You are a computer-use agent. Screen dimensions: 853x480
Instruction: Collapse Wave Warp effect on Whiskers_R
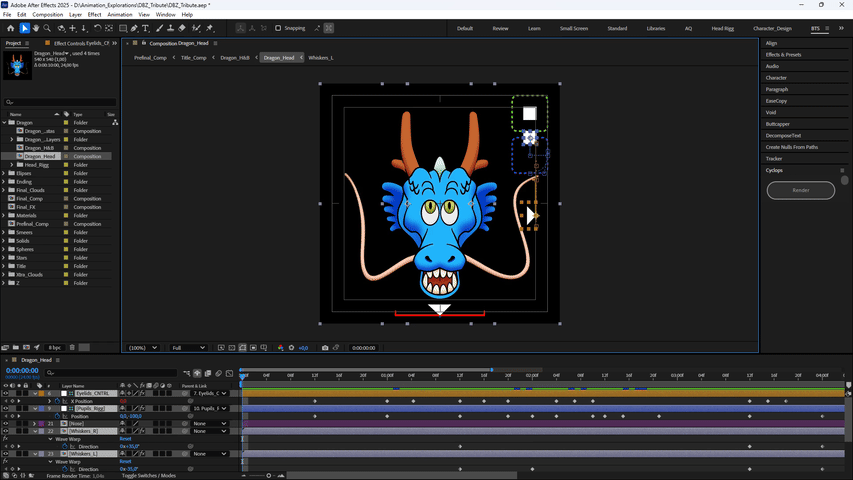coord(50,439)
